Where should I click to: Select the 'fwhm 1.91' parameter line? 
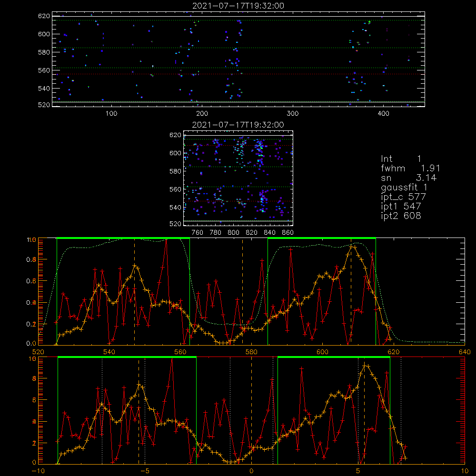[410, 168]
